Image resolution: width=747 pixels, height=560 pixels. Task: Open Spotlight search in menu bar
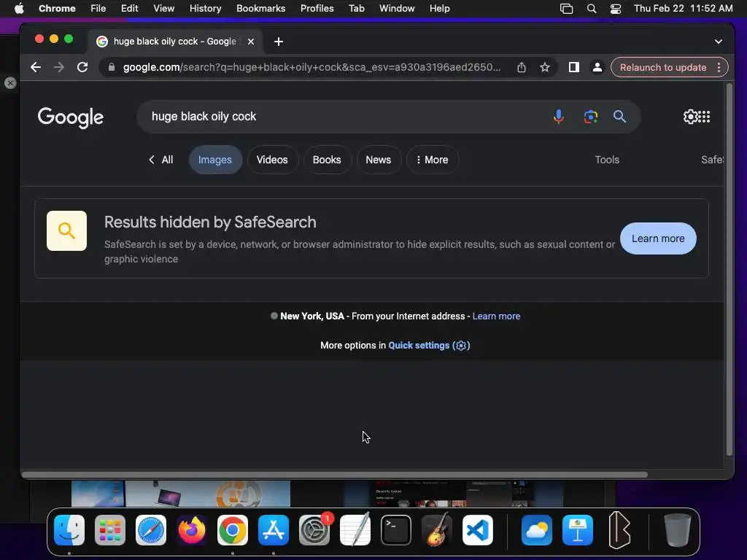coord(591,9)
